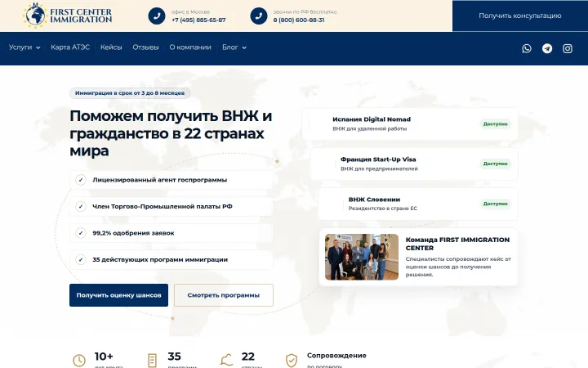Expand the Услуги dropdown menu
Image resolution: width=588 pixels, height=368 pixels.
click(24, 47)
